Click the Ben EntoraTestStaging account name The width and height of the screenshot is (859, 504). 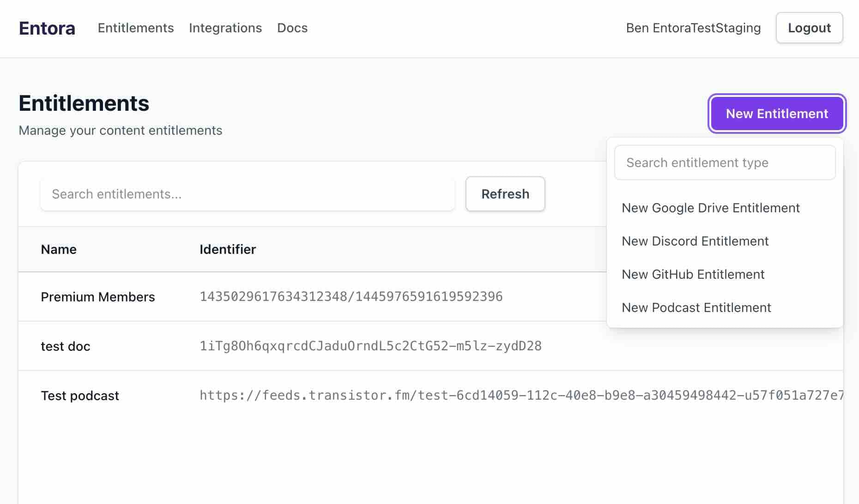693,28
